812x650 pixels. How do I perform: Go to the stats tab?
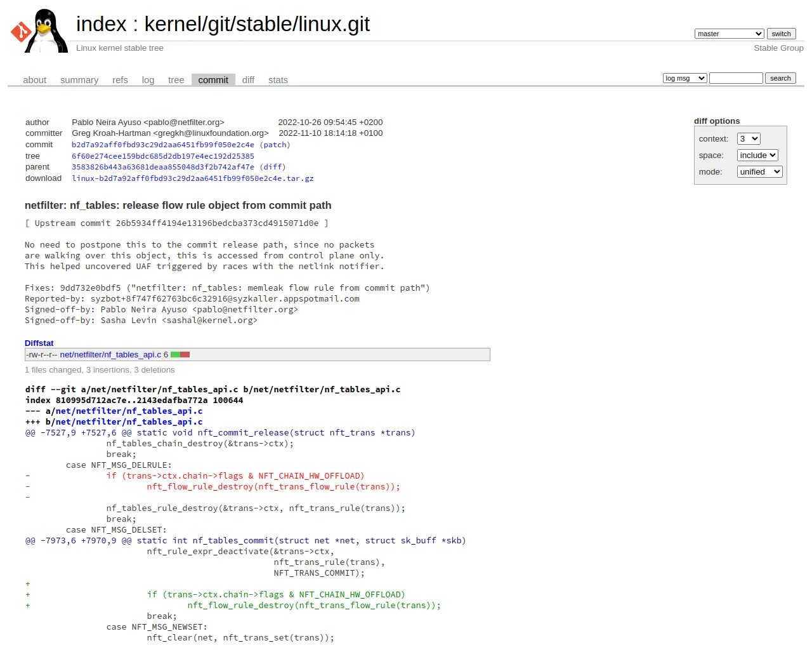[x=278, y=80]
